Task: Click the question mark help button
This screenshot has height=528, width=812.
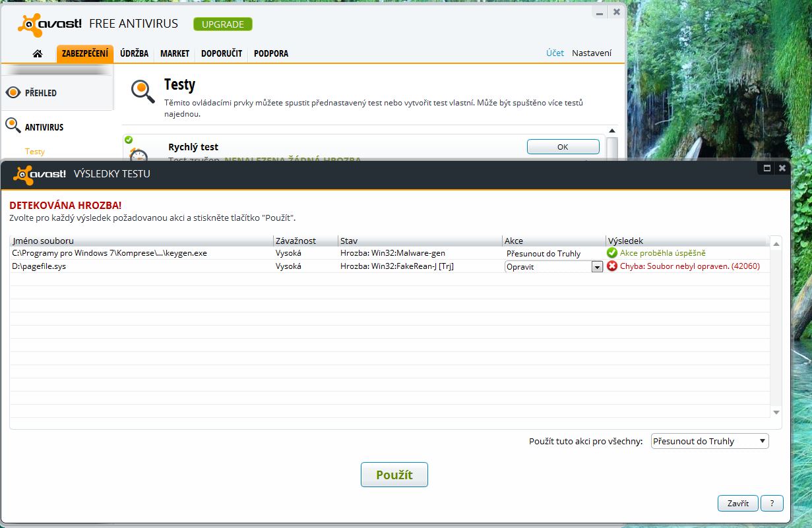Action: point(772,504)
